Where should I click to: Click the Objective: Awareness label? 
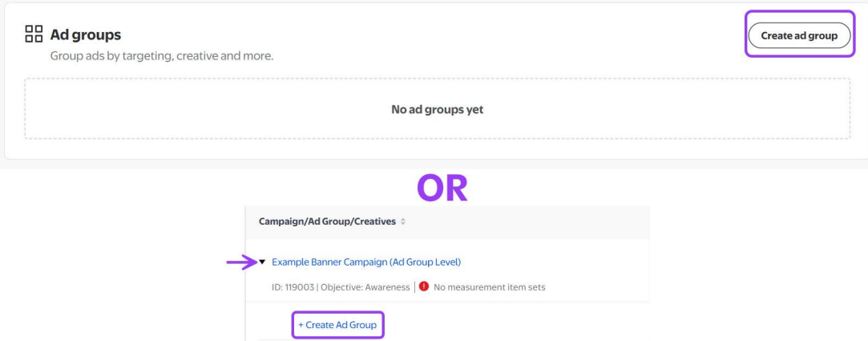pos(365,287)
